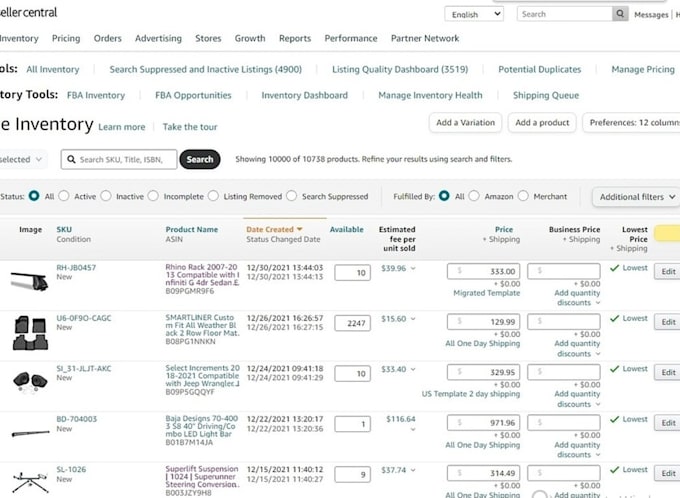This screenshot has width=680, height=498.
Task: Click Edit button for RH-JB0457 row
Action: (668, 272)
